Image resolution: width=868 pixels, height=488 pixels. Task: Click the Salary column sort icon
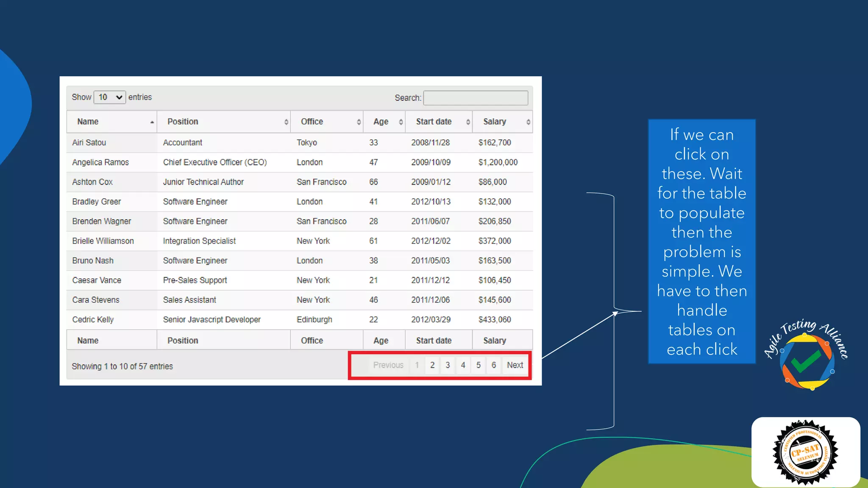point(528,122)
